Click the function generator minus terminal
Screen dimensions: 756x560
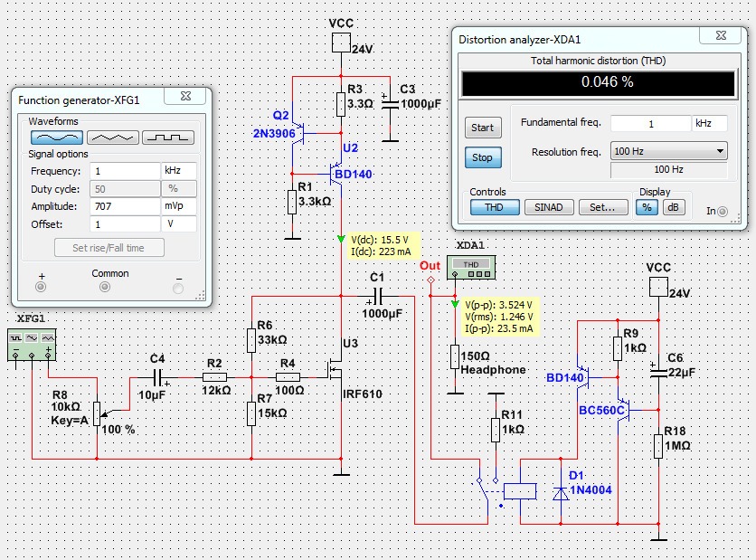(x=178, y=288)
